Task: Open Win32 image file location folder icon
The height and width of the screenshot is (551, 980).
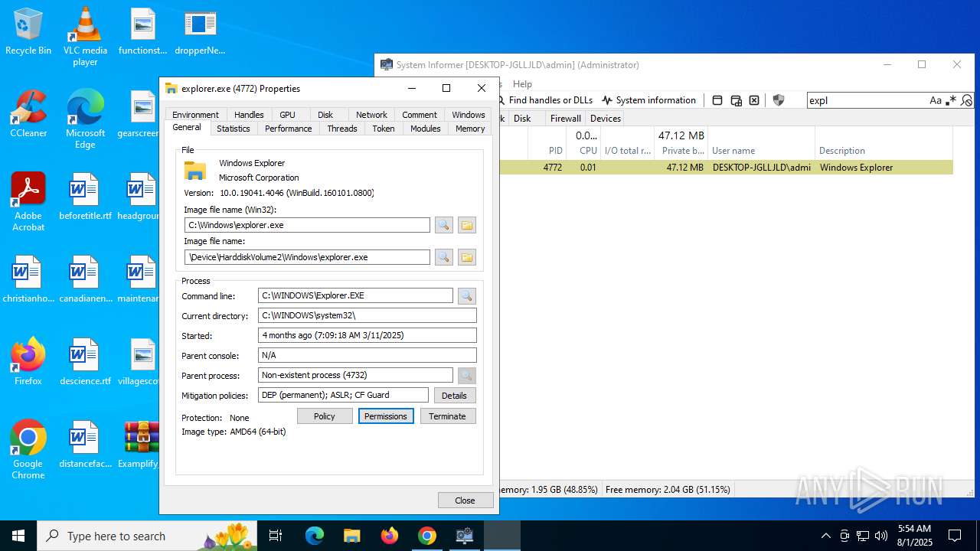Action: pos(467,225)
